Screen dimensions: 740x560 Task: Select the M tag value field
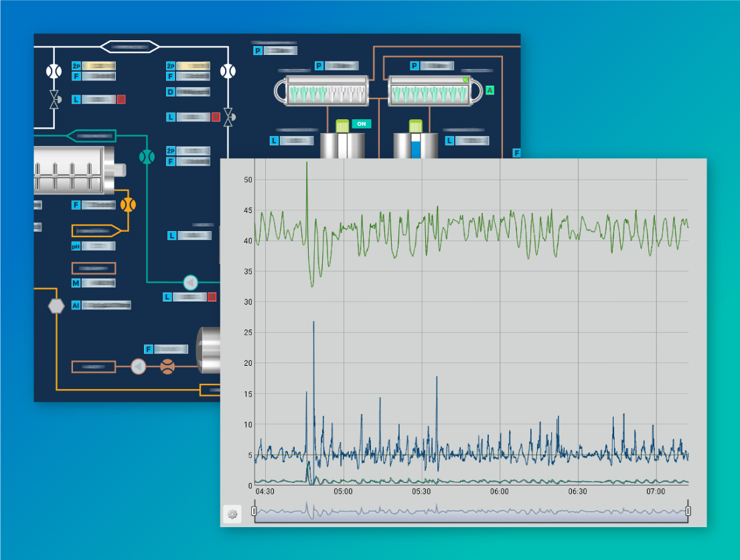tap(98, 283)
